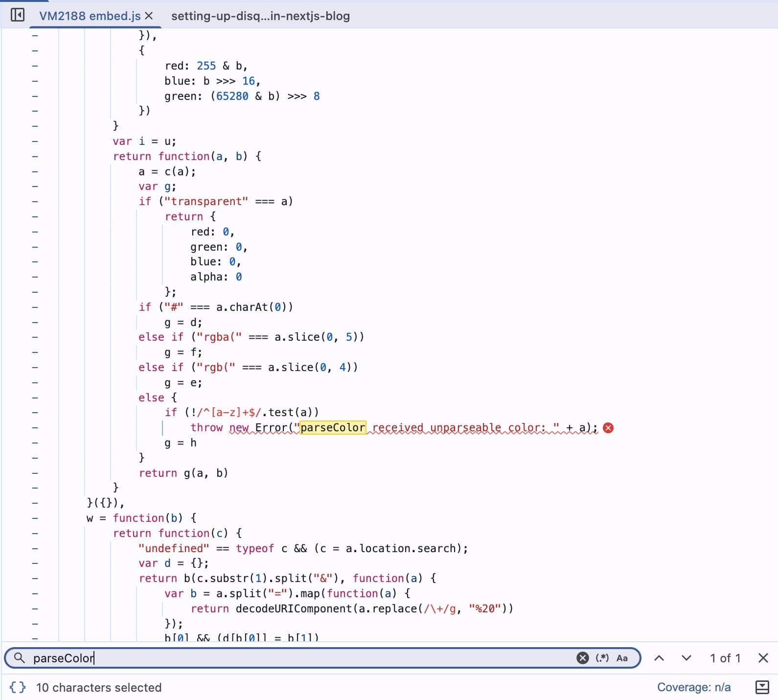Toggle regular expression search option
Viewport: 778px width, 700px height.
pyautogui.click(x=602, y=658)
